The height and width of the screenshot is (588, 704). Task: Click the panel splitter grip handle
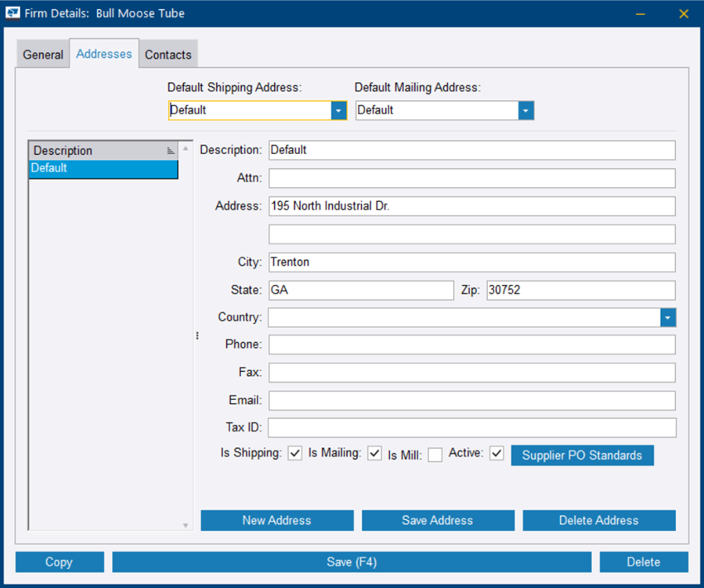pyautogui.click(x=197, y=335)
